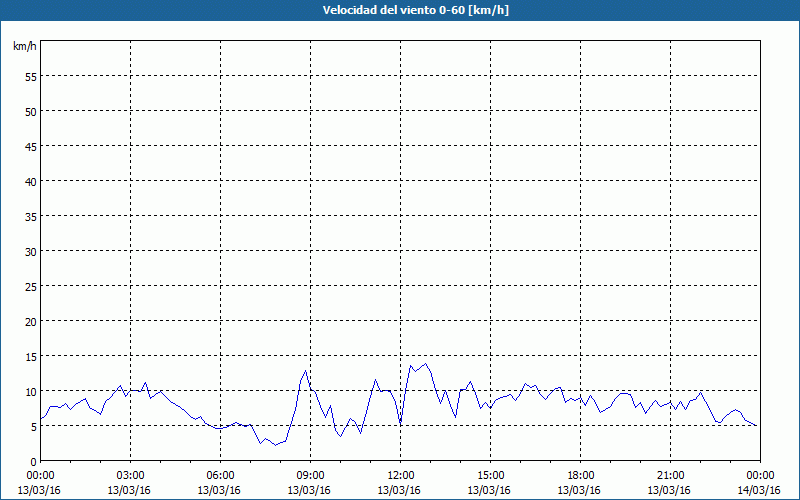
Task: Click the chart title "Velocidad del viento 0-60"
Action: (399, 10)
